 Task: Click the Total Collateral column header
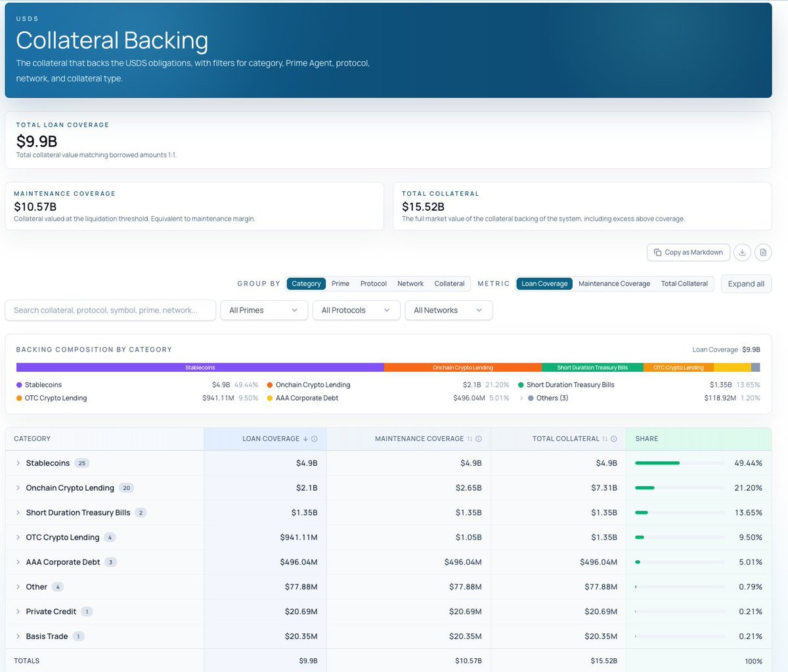(x=558, y=439)
